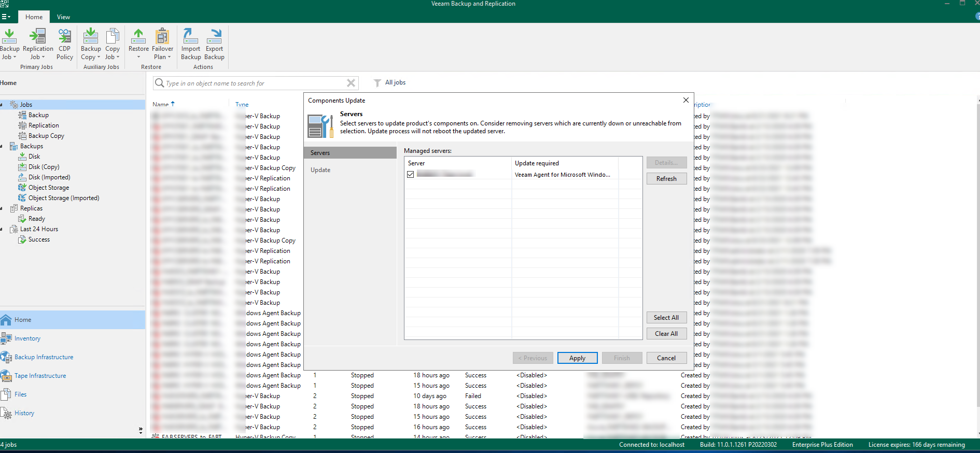Open the Home navigation pane icon
980x453 pixels.
click(6, 320)
